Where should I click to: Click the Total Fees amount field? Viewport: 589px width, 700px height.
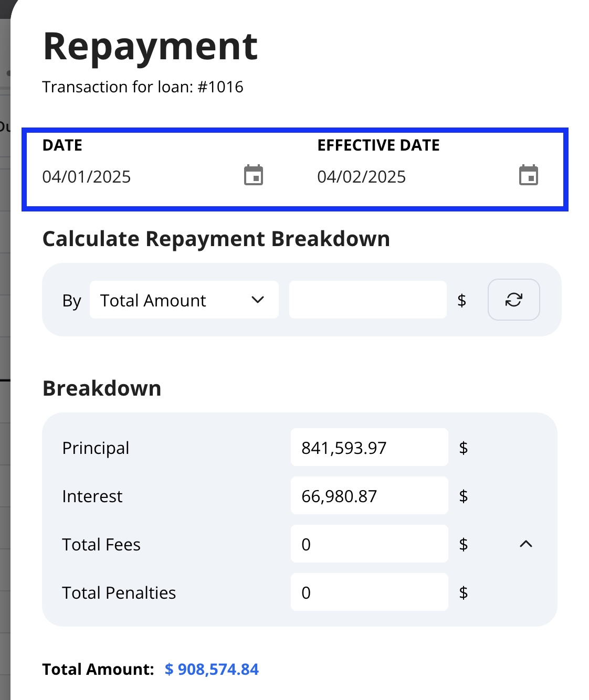370,544
